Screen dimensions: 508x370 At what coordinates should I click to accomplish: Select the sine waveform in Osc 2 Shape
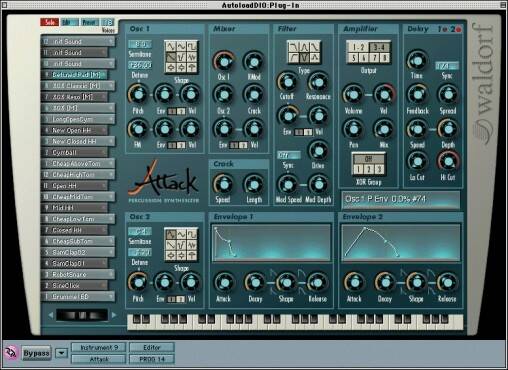(x=181, y=234)
